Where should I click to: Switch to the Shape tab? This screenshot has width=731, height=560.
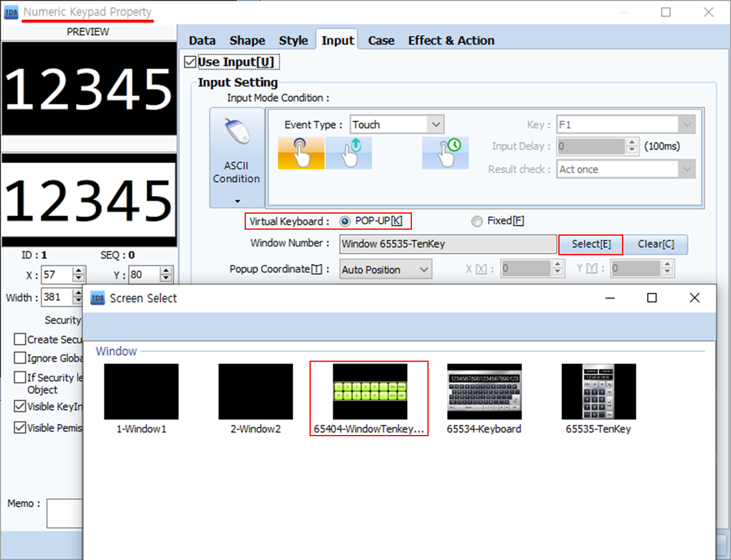coord(247,40)
